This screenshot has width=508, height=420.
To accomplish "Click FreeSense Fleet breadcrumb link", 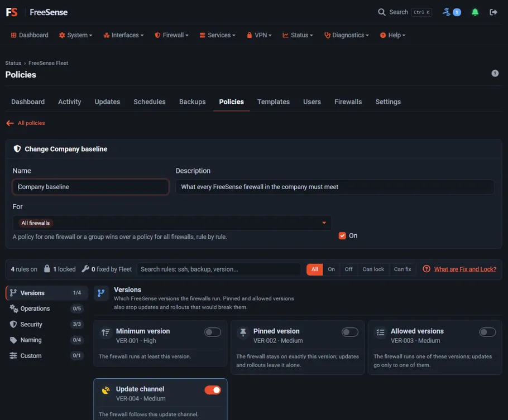I will click(48, 63).
